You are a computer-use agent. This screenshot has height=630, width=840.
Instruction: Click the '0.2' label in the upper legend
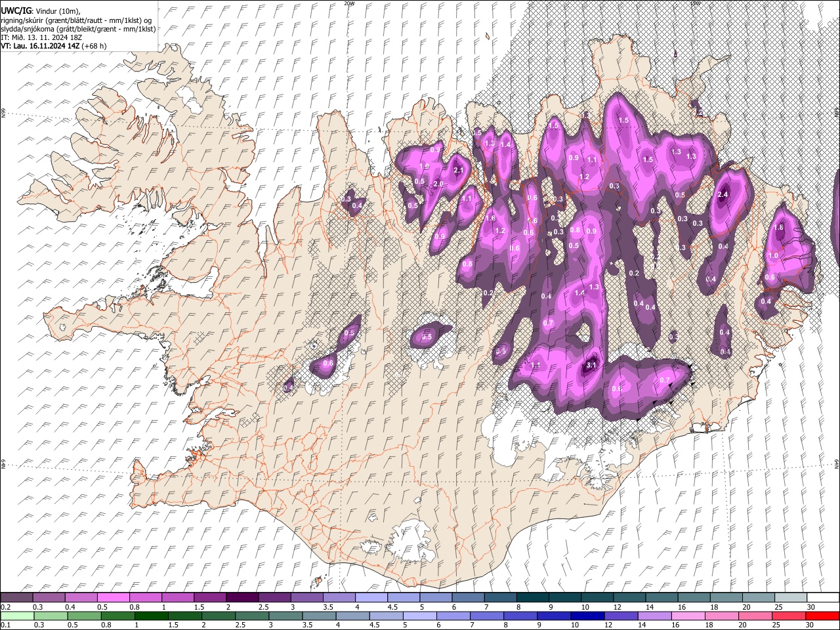[x=5, y=607]
